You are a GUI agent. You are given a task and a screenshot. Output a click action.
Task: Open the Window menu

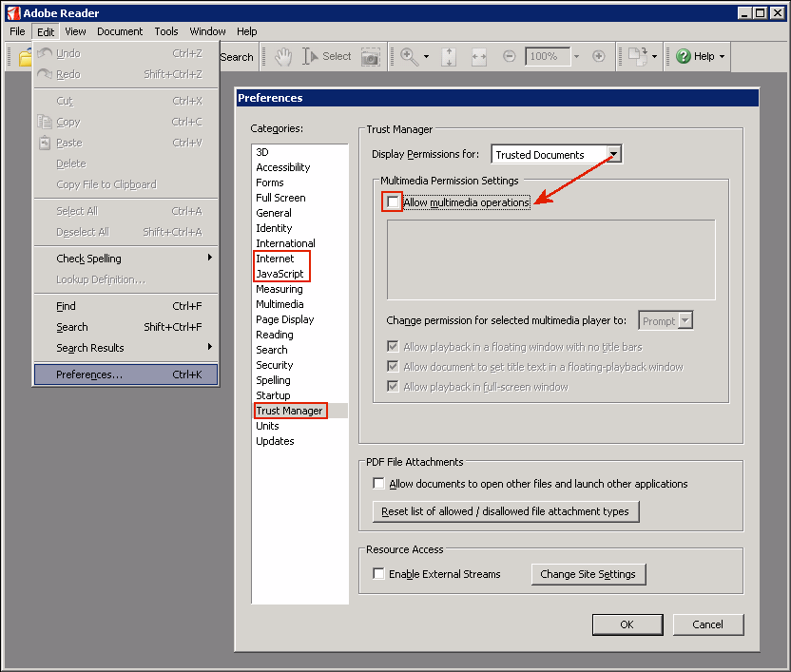[x=207, y=31]
